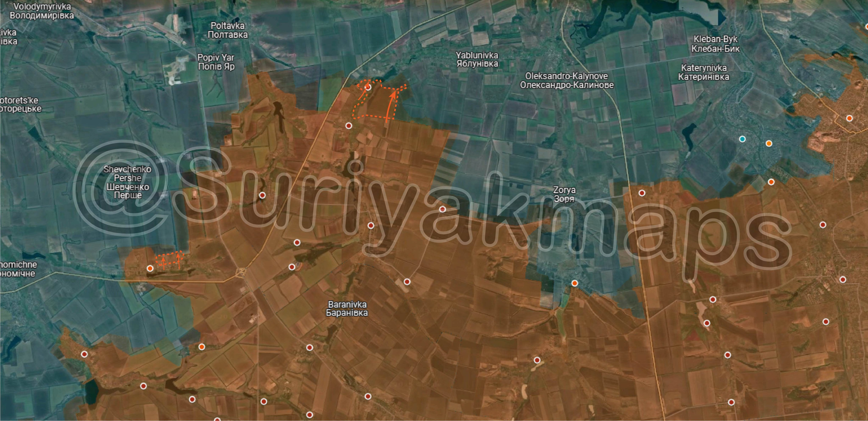Select the red marker northeast of the Zorya label

click(642, 193)
